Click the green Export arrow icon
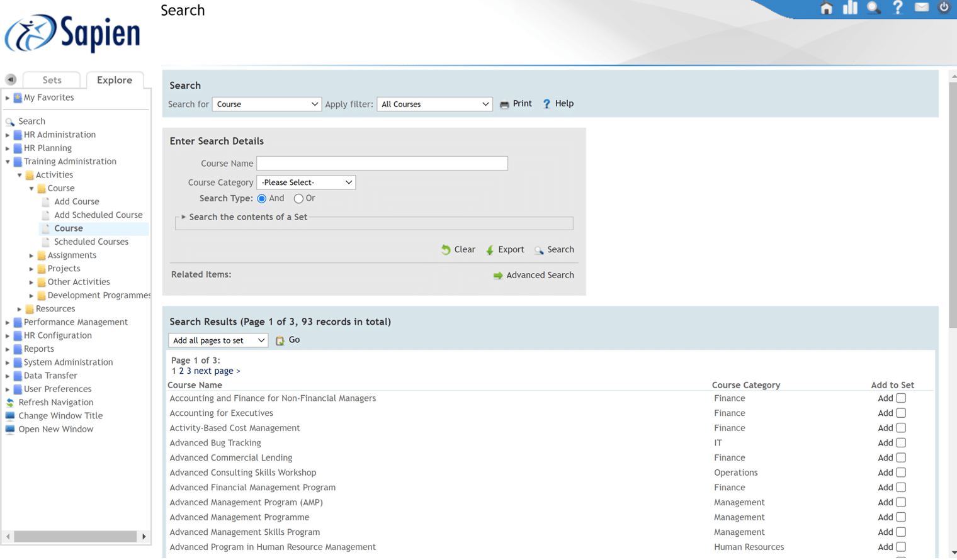 pyautogui.click(x=490, y=249)
